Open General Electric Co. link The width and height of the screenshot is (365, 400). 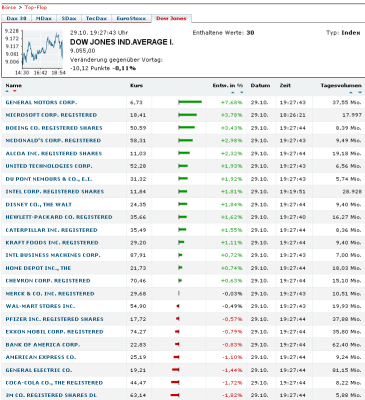pos(39,370)
